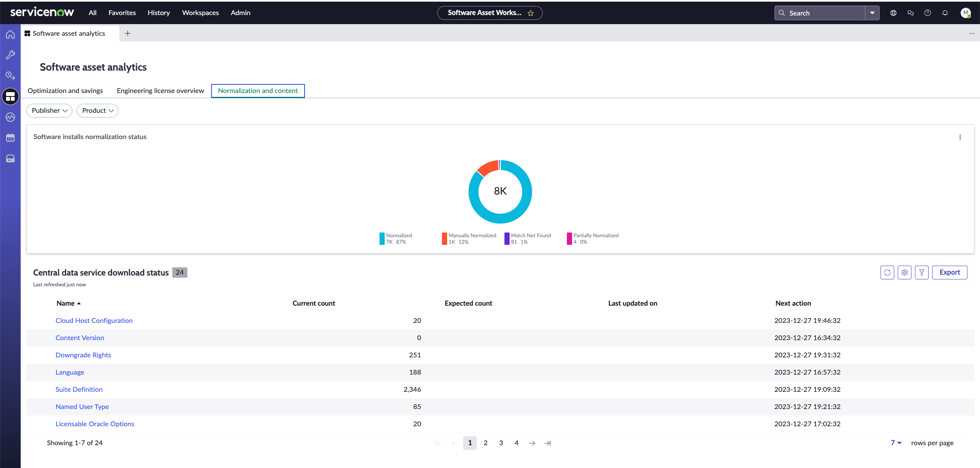Viewport: 980px width, 468px height.
Task: Click the Normalized legend color swatch
Action: point(382,239)
